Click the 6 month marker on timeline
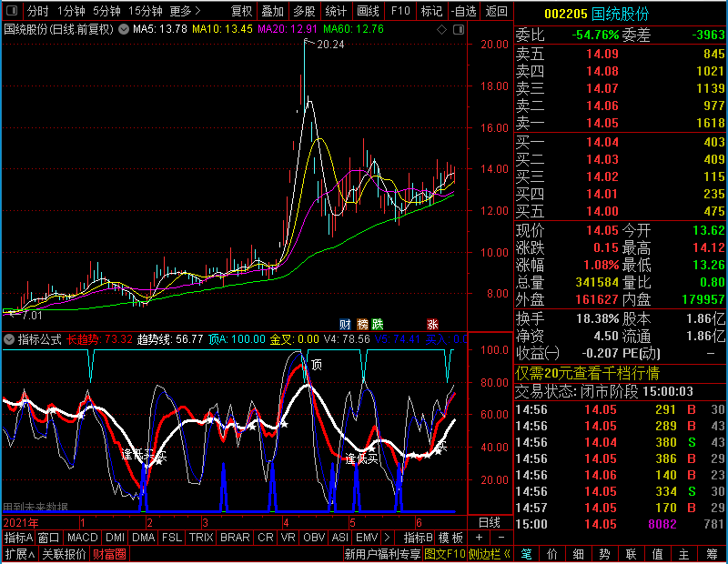 pyautogui.click(x=419, y=523)
